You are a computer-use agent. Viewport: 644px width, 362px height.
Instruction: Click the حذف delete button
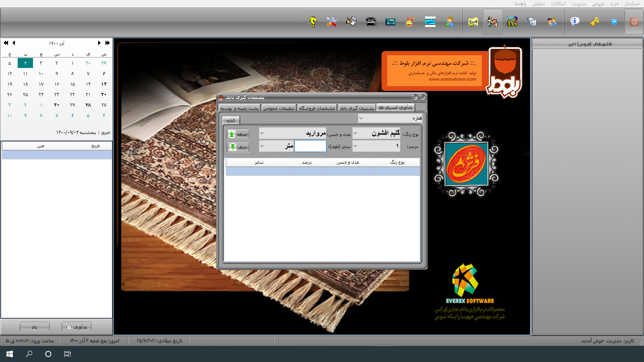(x=238, y=147)
